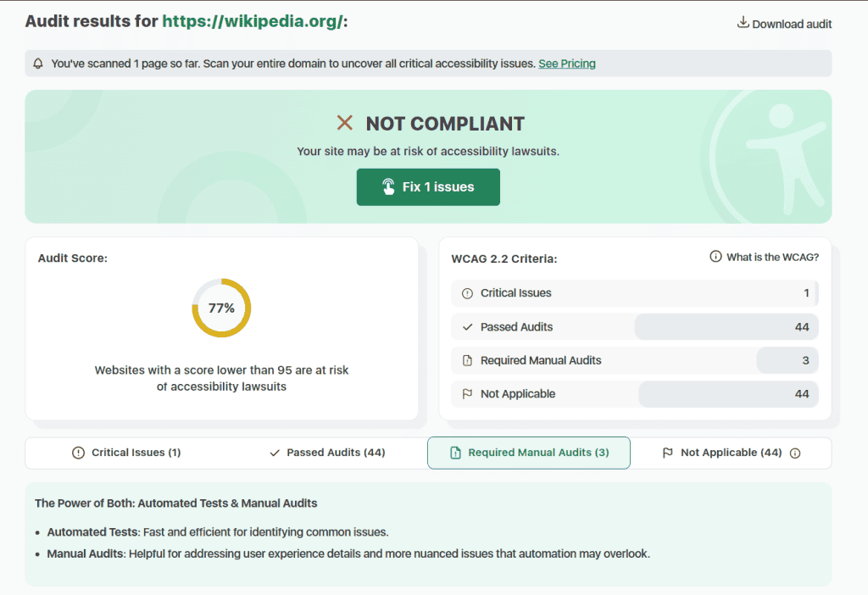Screen dimensions: 868x595
Task: Click the Not Applicable 44 progress bar
Action: pos(728,394)
